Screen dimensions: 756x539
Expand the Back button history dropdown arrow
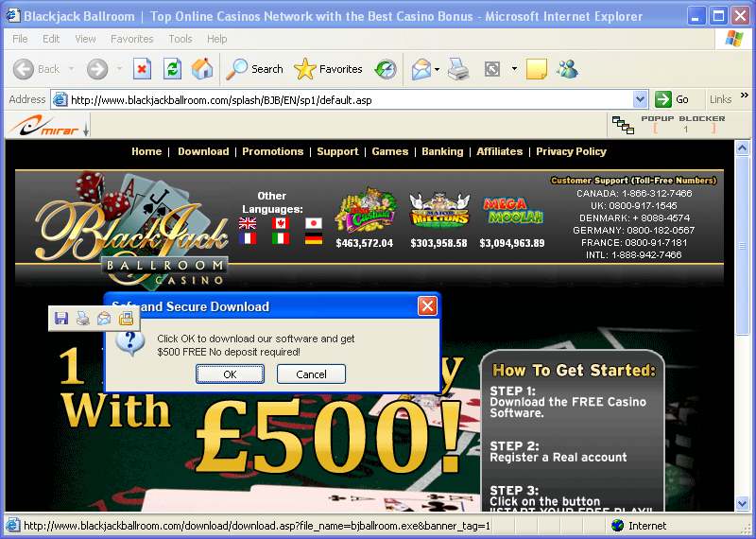tap(72, 69)
